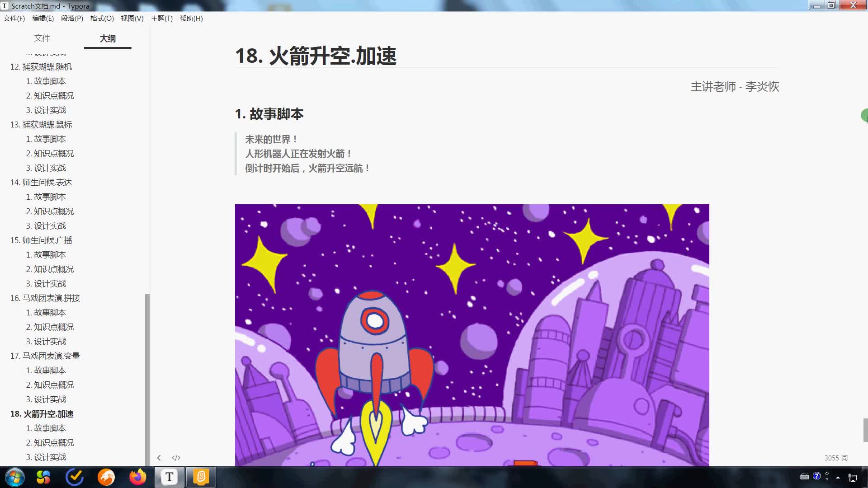868x488 pixels.
Task: Open the 格式(O) menu
Action: coord(102,19)
